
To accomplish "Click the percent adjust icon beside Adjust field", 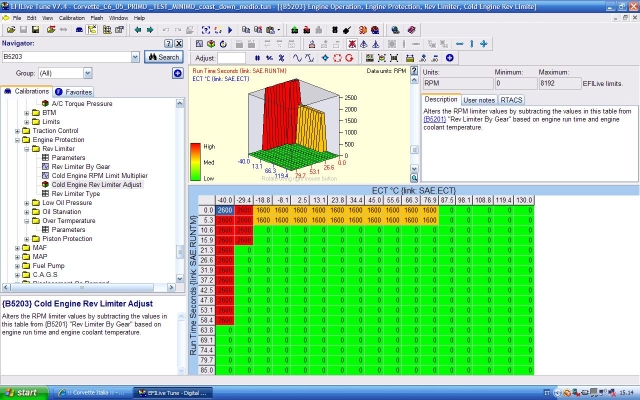I will pos(281,58).
